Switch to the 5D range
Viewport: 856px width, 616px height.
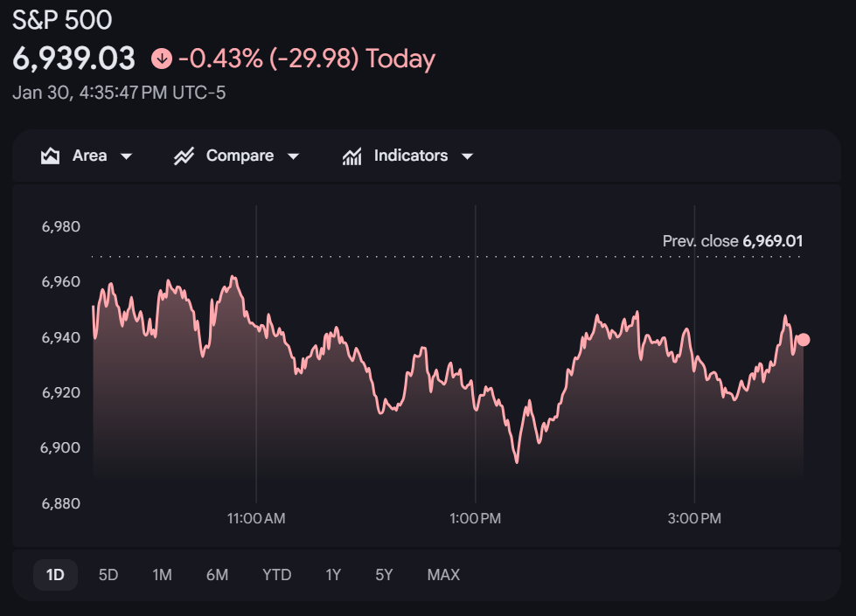[x=108, y=575]
